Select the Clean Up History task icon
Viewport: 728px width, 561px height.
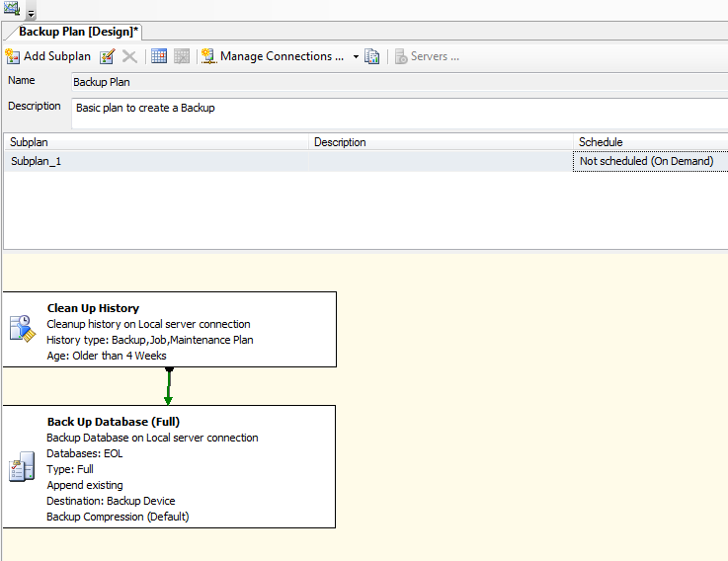pos(23,329)
